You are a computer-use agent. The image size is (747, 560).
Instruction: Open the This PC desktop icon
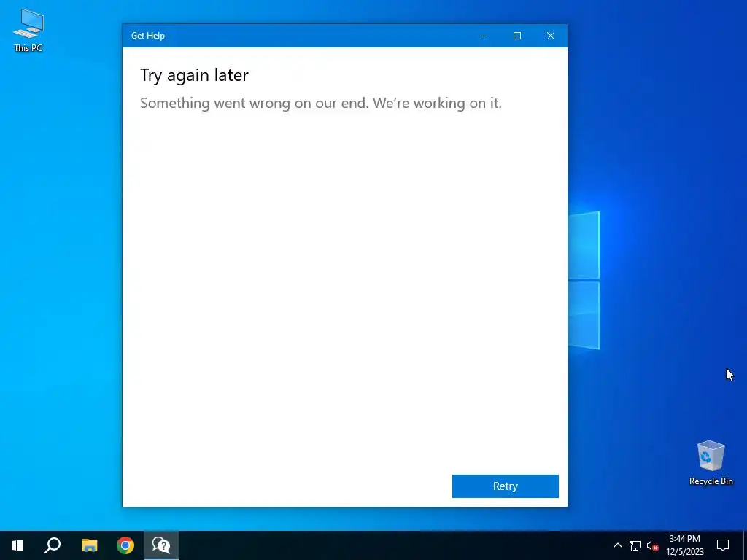[x=28, y=31]
